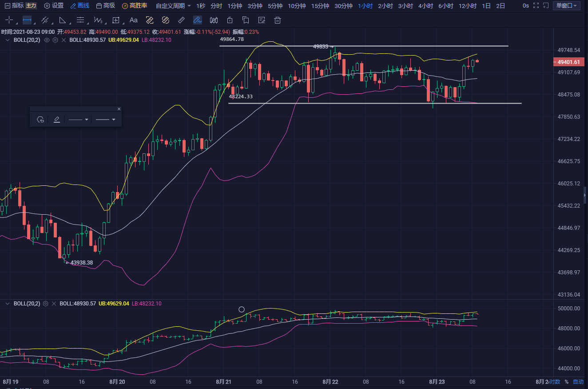
Task: Select the text annotation Aa tool
Action: tap(134, 20)
